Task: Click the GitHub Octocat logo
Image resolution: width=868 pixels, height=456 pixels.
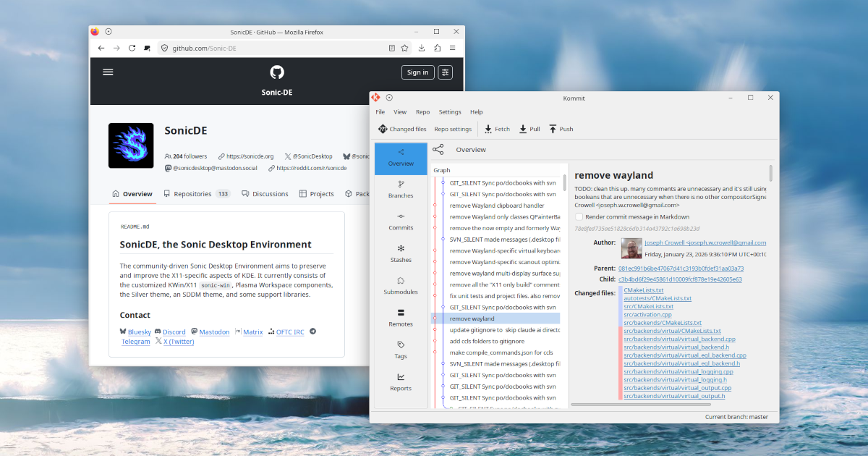Action: tap(277, 72)
